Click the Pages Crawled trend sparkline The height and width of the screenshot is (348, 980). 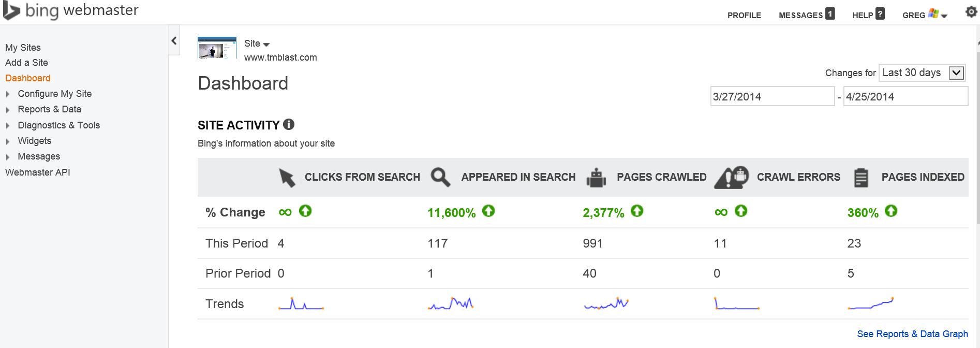tap(606, 303)
